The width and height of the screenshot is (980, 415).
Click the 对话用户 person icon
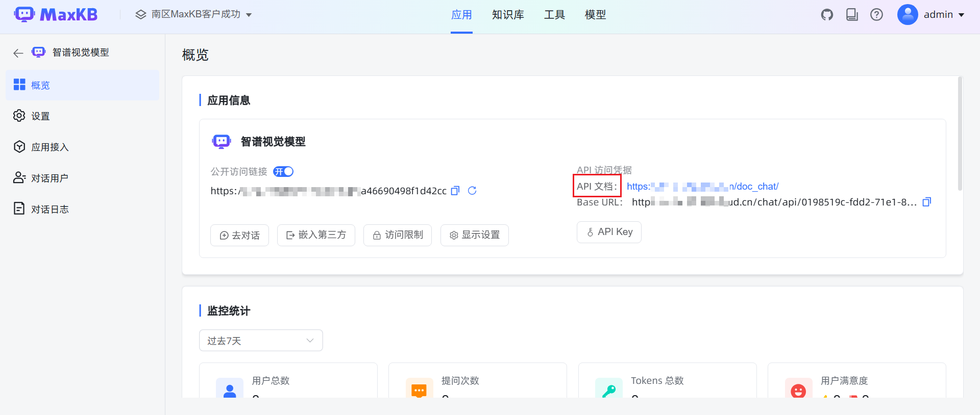pos(19,177)
